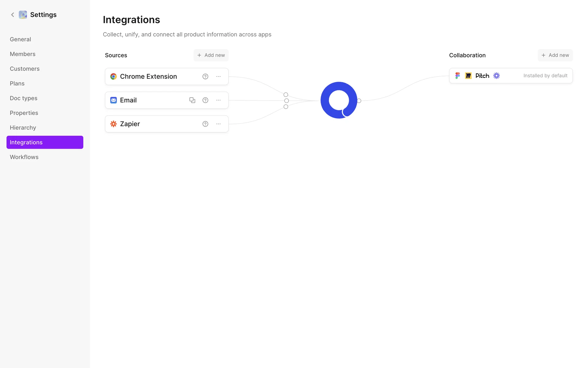Screen dimensions: 588x368
Task: Open the Workflows settings page
Action: (x=24, y=157)
